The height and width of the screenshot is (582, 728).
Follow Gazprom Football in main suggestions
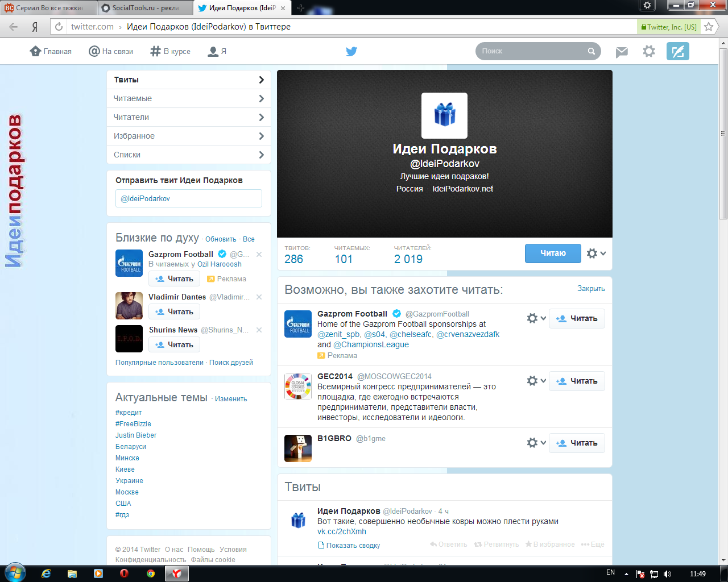(x=577, y=318)
